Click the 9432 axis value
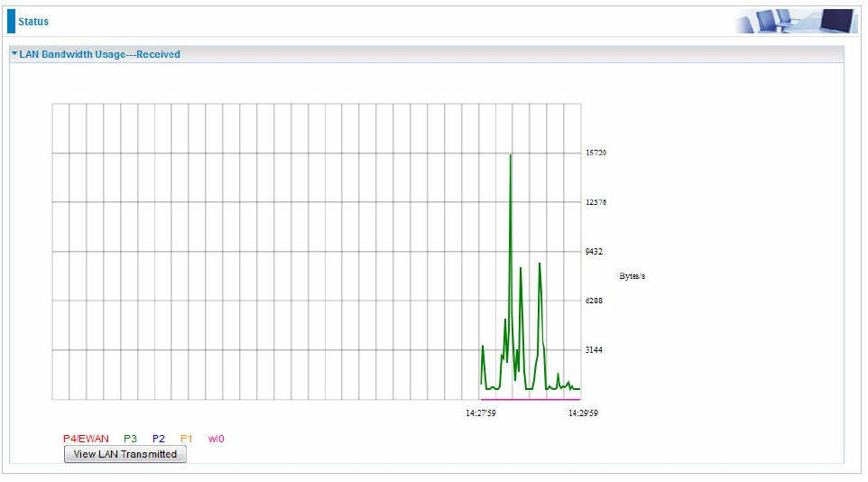 pos(594,252)
